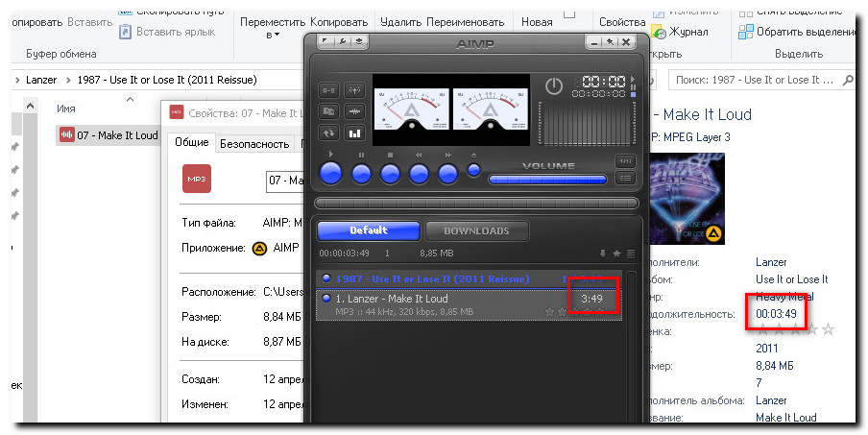The height and width of the screenshot is (435, 868).
Task: Open the AIMP equalizer bars button
Action: 354,133
